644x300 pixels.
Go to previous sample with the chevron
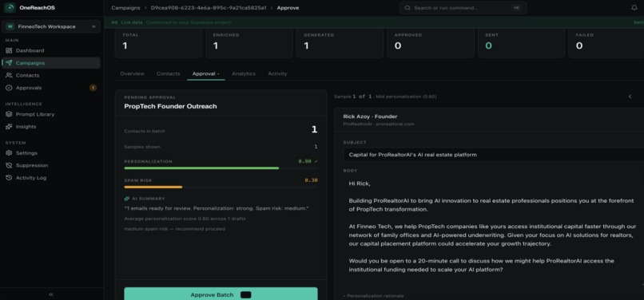[x=630, y=97]
